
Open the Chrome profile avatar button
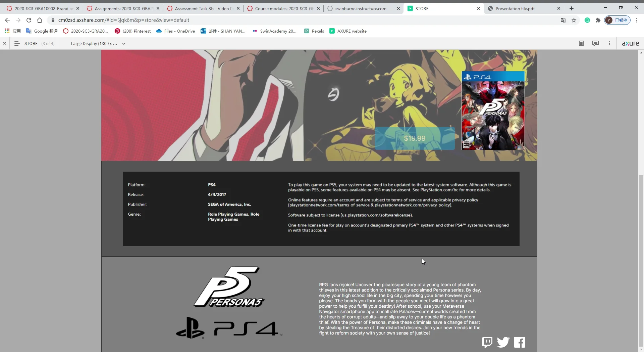[x=618, y=20]
